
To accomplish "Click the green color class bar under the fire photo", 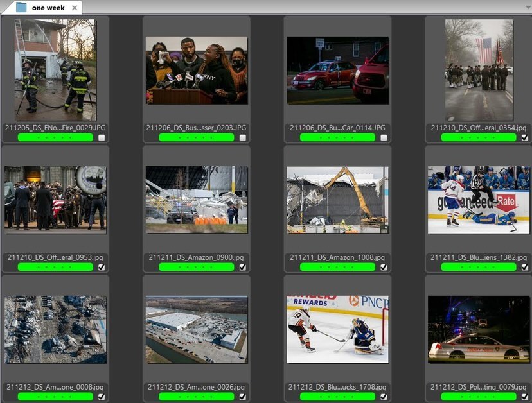I will click(x=55, y=135).
